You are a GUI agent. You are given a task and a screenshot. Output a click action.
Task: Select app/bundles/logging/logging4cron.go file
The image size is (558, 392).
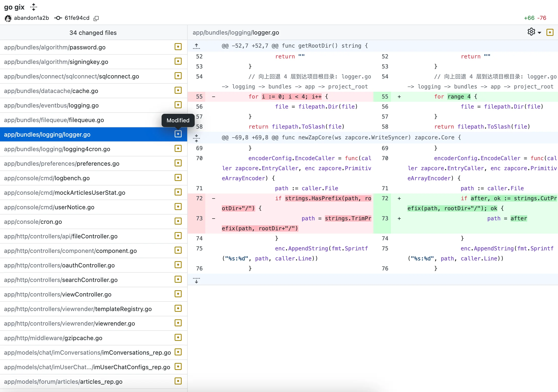click(x=57, y=149)
